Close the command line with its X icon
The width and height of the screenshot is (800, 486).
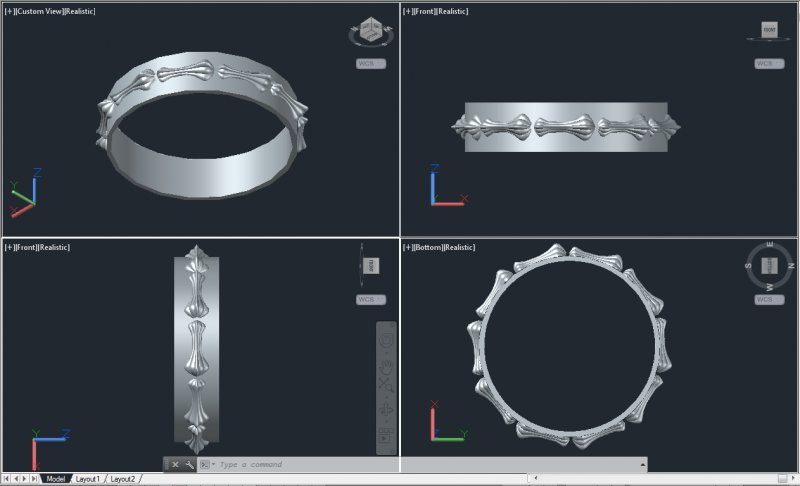175,465
